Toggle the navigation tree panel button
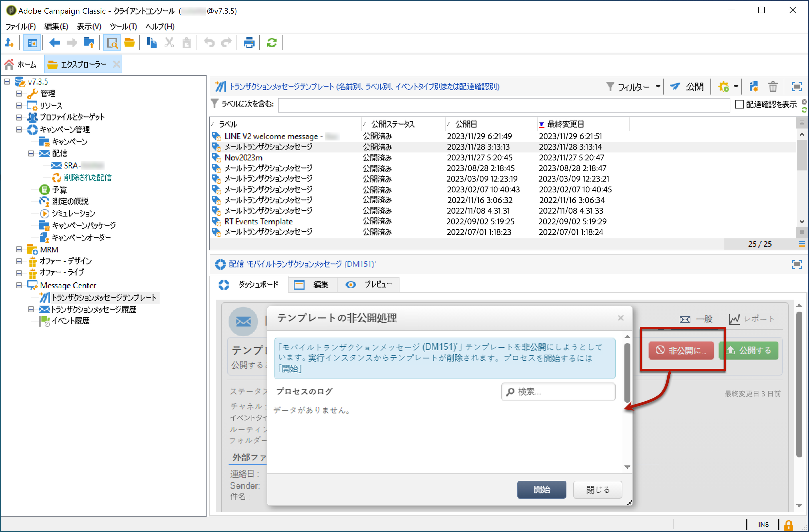Viewport: 809px width, 532px height. coord(32,43)
